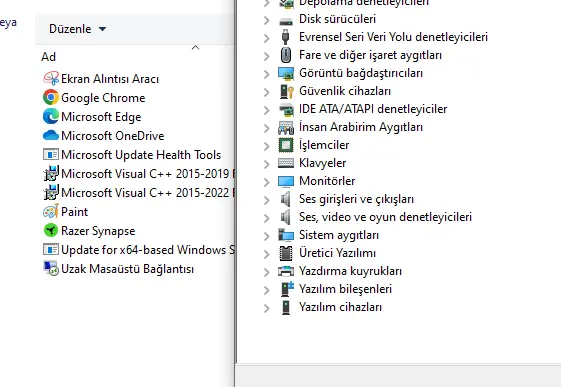Click the Ses girişleri ve çıkışları speaker icon
Image resolution: width=561 pixels, height=387 pixels.
[286, 199]
